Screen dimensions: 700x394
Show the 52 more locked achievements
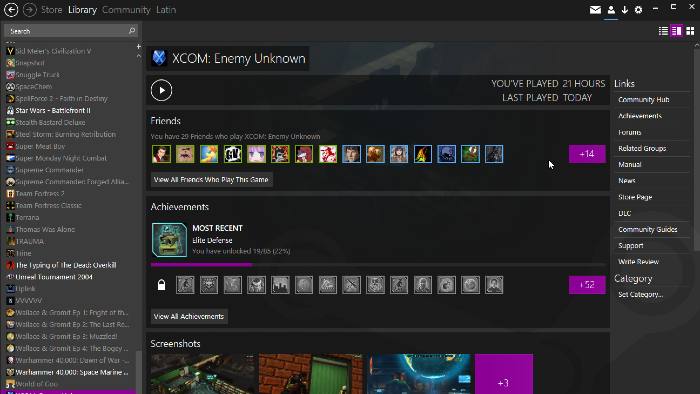point(587,285)
